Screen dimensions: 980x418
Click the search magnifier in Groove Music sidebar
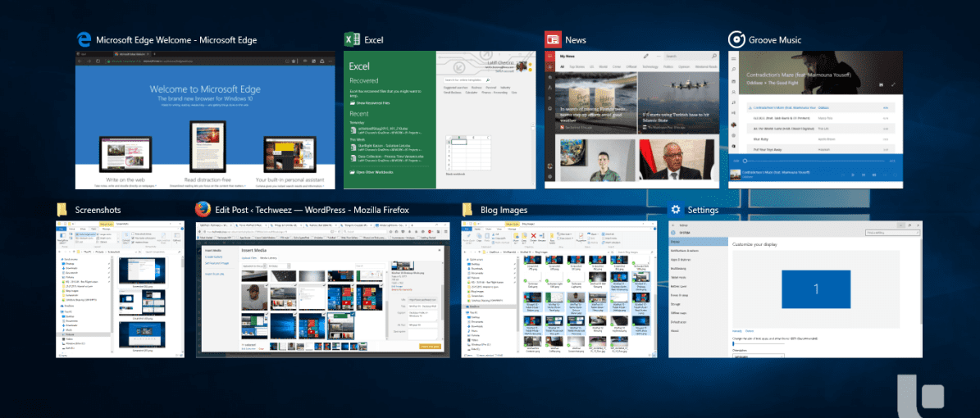pyautogui.click(x=734, y=70)
